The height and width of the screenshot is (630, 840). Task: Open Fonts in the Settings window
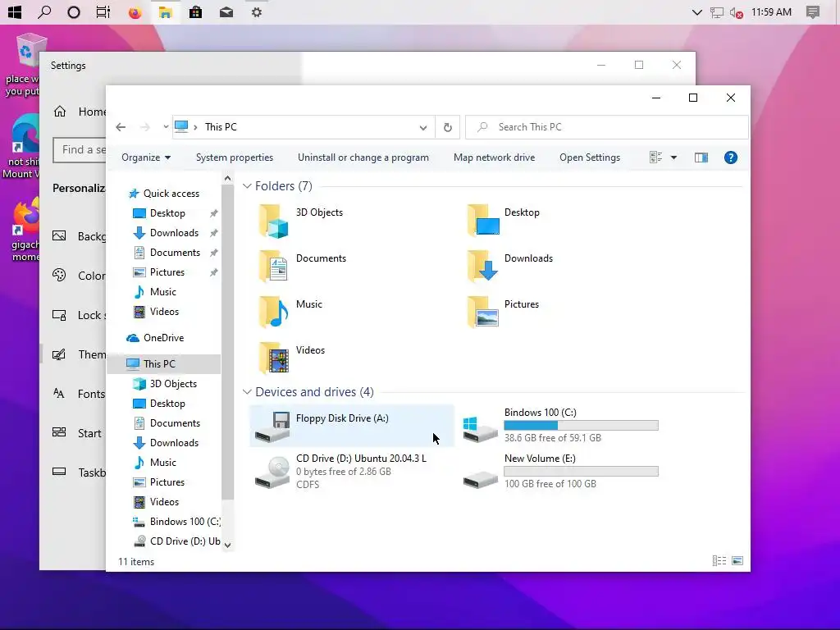78,394
